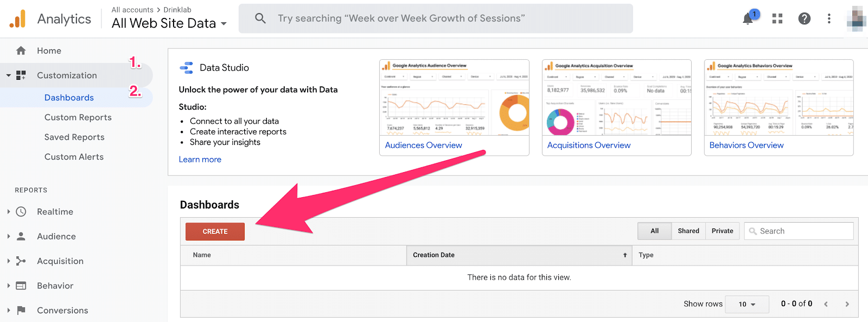Click the Analytics product name text

tap(64, 19)
